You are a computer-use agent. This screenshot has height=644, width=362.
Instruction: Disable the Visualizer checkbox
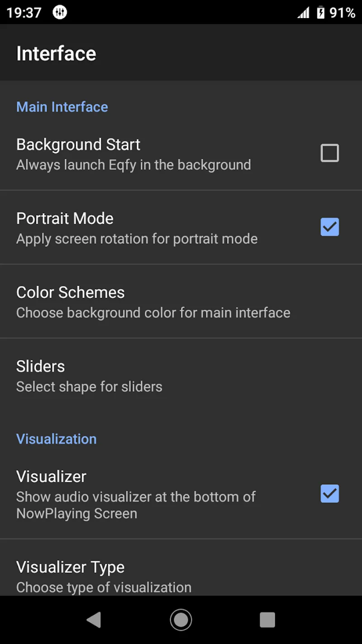tap(329, 494)
